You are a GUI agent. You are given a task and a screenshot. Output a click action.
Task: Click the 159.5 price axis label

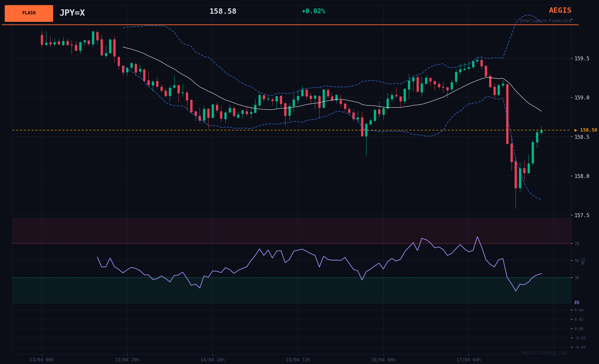coord(582,59)
